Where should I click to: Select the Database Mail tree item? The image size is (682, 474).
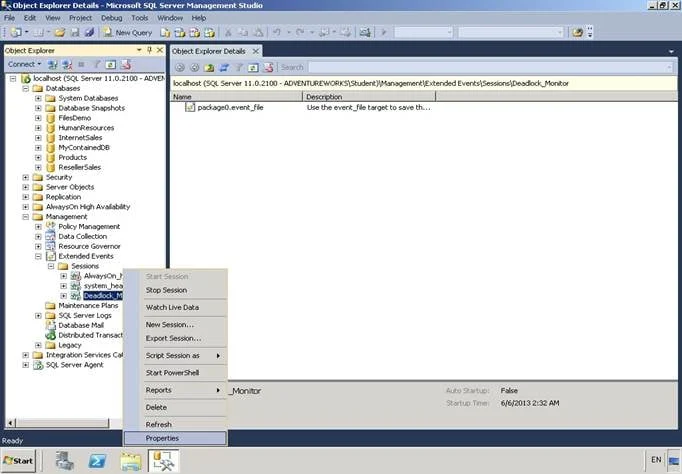tap(81, 325)
